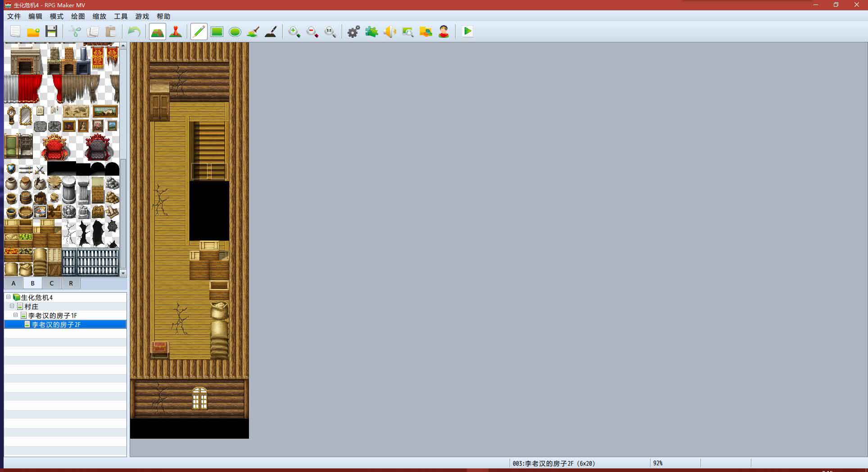Open the 文件 menu
The image size is (868, 472).
14,16
